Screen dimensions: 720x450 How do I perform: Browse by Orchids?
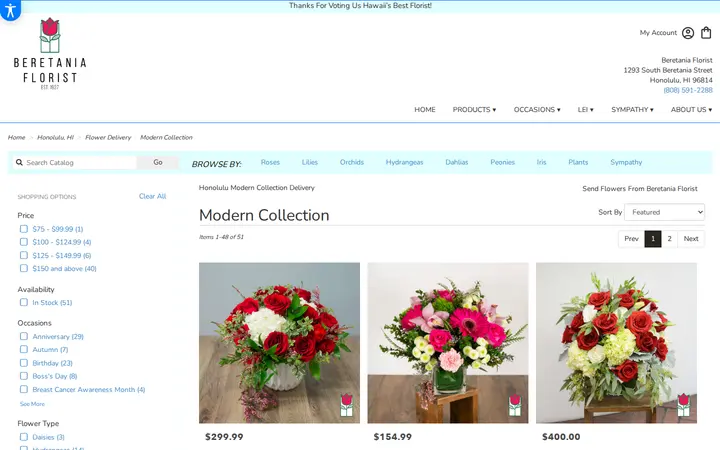(352, 162)
